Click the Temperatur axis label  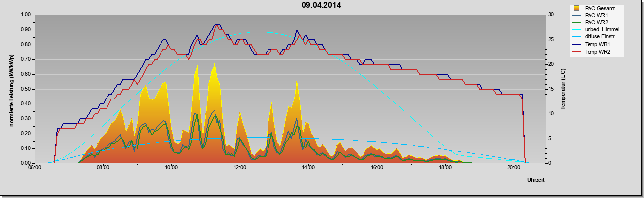pos(563,89)
